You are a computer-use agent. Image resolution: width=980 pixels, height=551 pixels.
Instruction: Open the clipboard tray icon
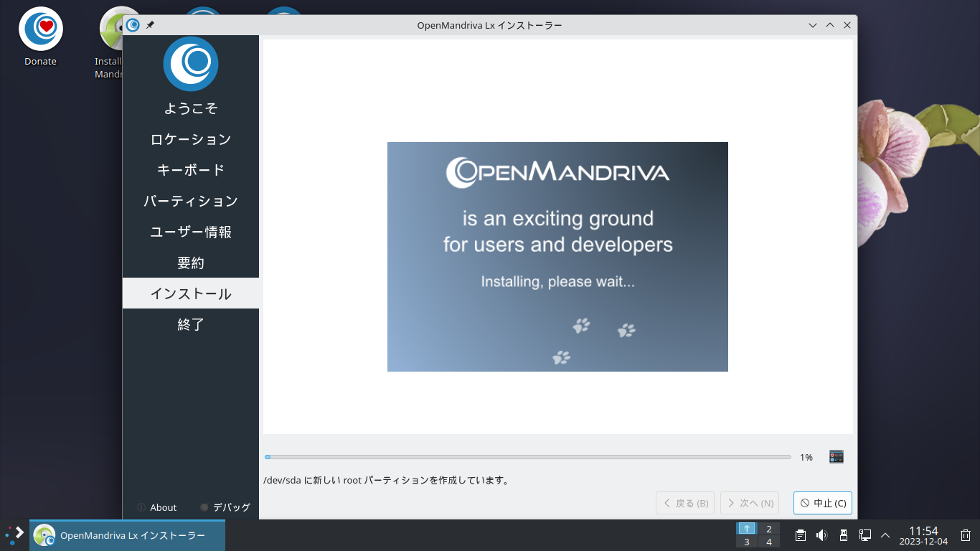click(801, 535)
